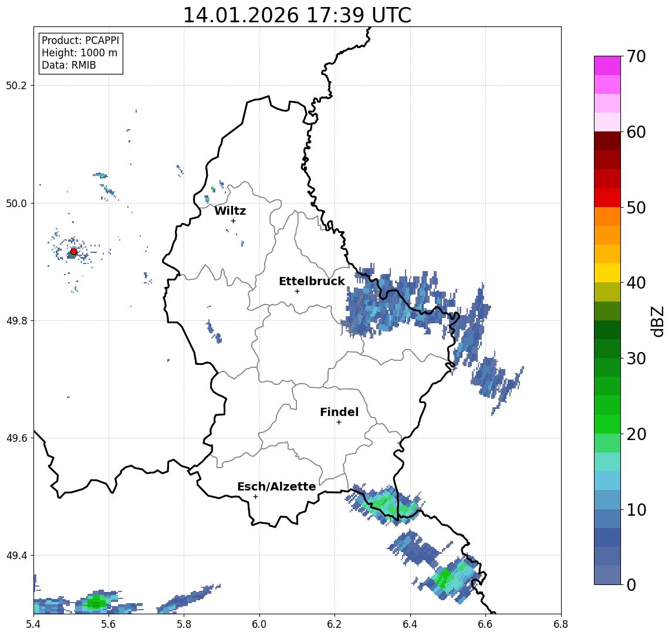Click the colorbar tick label 40
This screenshot has height=636, width=672.
[x=636, y=283]
